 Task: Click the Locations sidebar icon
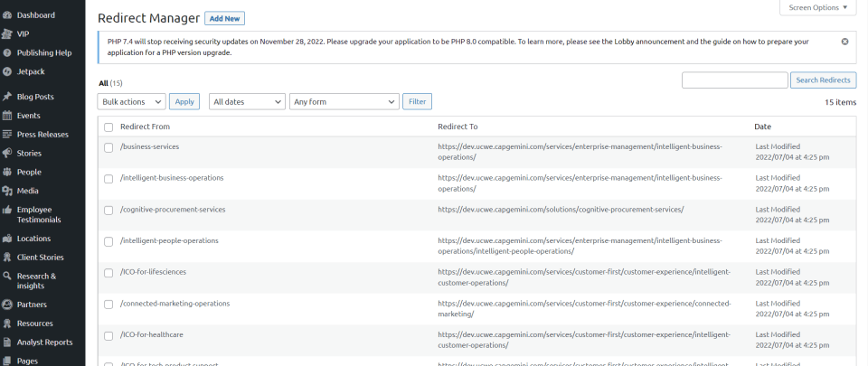(7, 239)
